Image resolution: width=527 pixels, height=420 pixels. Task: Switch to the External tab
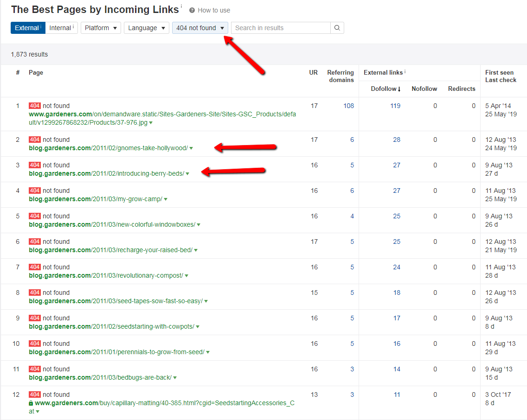tap(28, 28)
